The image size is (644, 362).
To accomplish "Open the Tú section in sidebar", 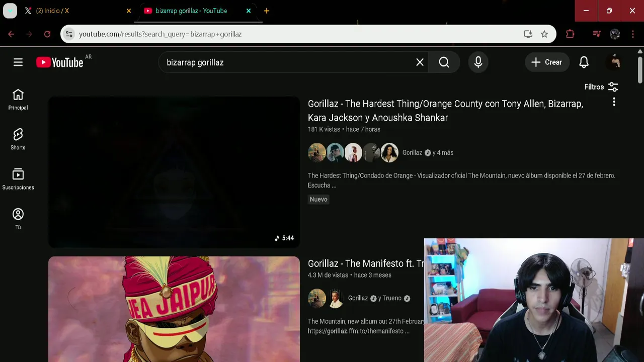I will tap(18, 219).
